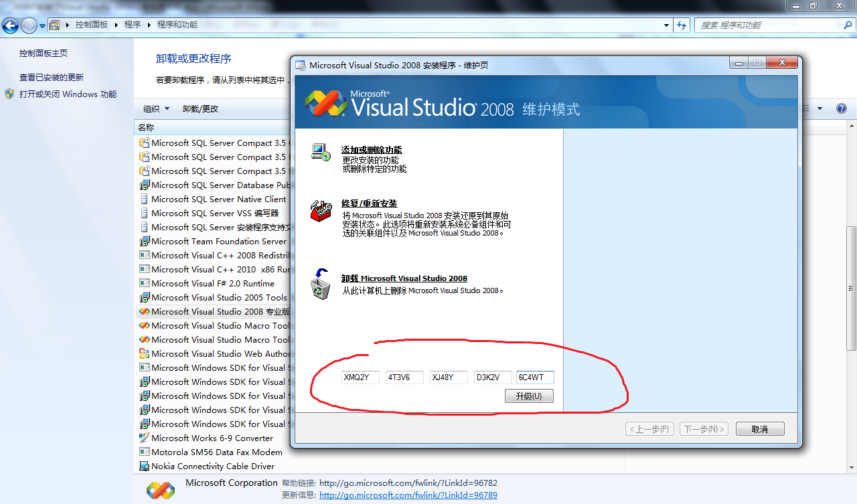The height and width of the screenshot is (504, 857).
Task: Click the scroll-up arrow of the program list
Action: 851,127
